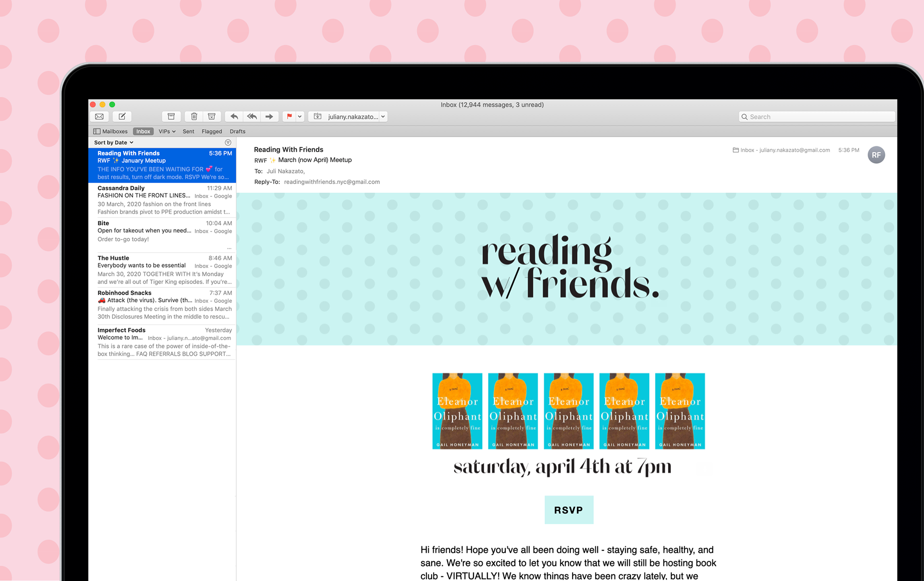Click the subject 'March (now April) Meetup'
The width and height of the screenshot is (924, 581).
pos(315,160)
